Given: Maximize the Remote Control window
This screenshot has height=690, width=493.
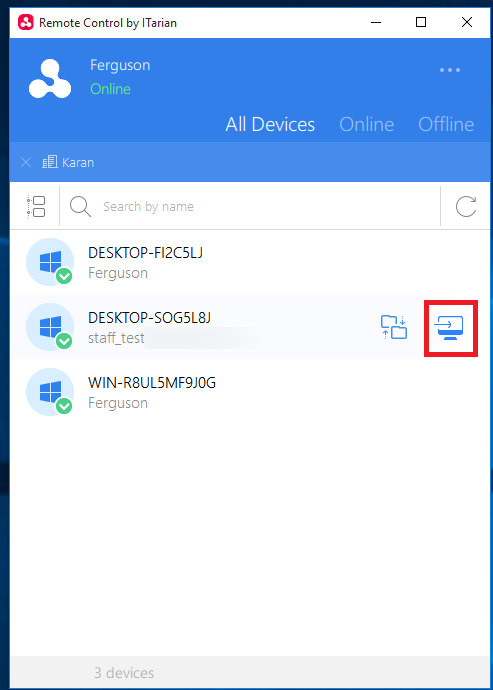Looking at the screenshot, I should click(421, 22).
